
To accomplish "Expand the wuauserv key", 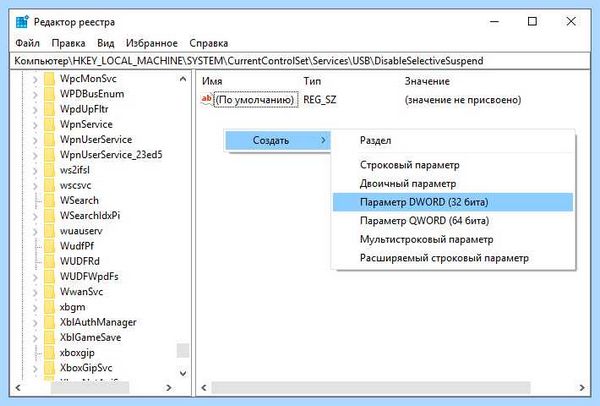I will point(35,232).
